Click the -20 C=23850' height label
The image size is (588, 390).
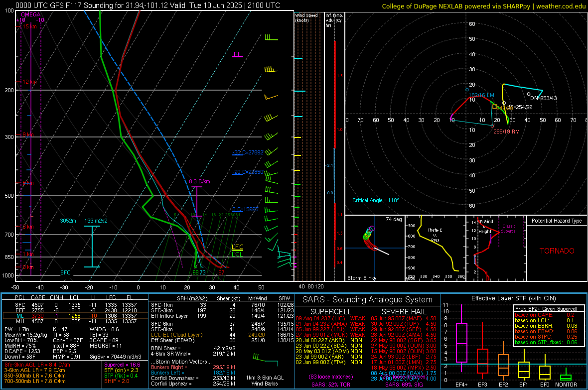(248, 172)
